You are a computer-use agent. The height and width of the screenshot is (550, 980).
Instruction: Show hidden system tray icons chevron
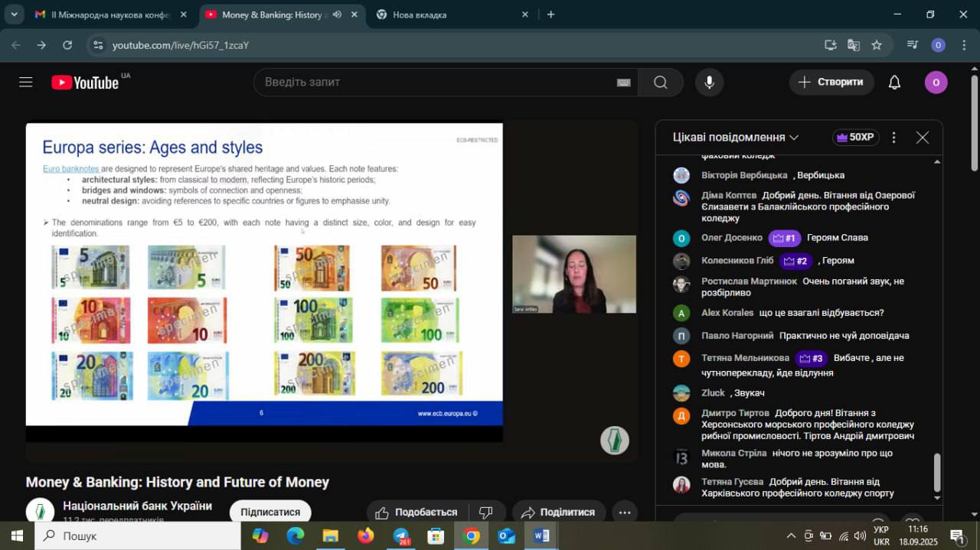pos(791,535)
